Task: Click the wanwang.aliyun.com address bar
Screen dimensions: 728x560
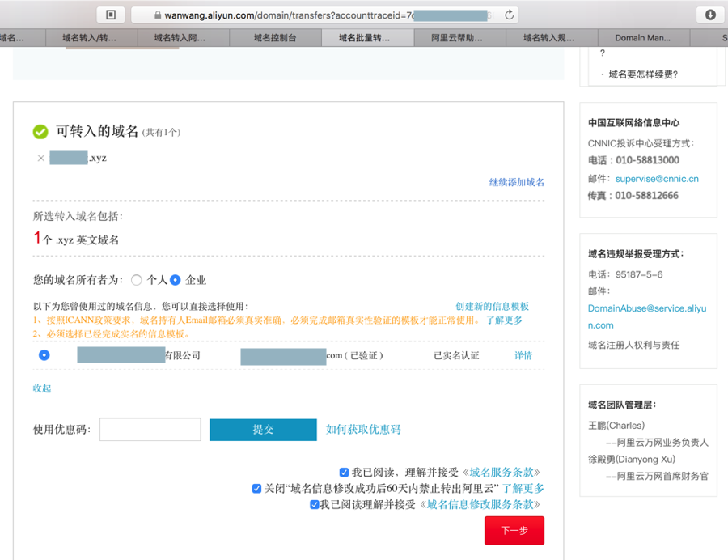Action: [324, 15]
